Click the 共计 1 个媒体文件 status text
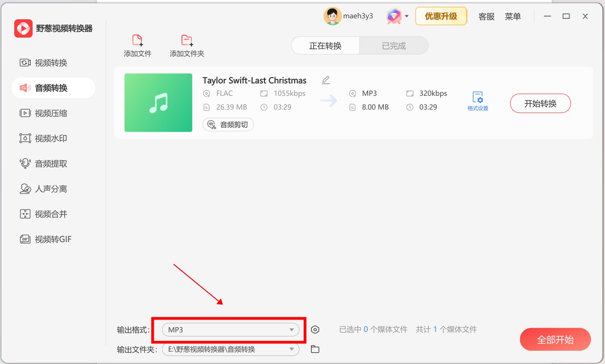Screen dimensions: 605x364 click(446, 330)
